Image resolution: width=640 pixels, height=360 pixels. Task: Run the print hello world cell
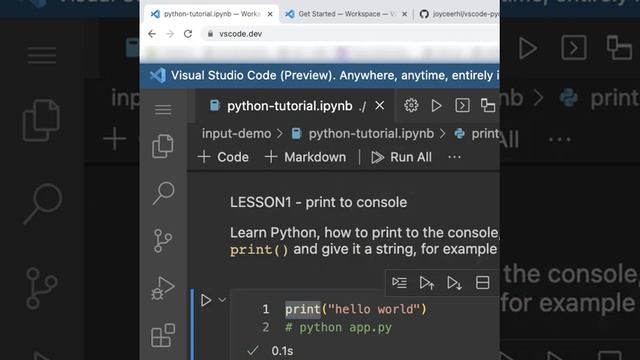click(206, 300)
